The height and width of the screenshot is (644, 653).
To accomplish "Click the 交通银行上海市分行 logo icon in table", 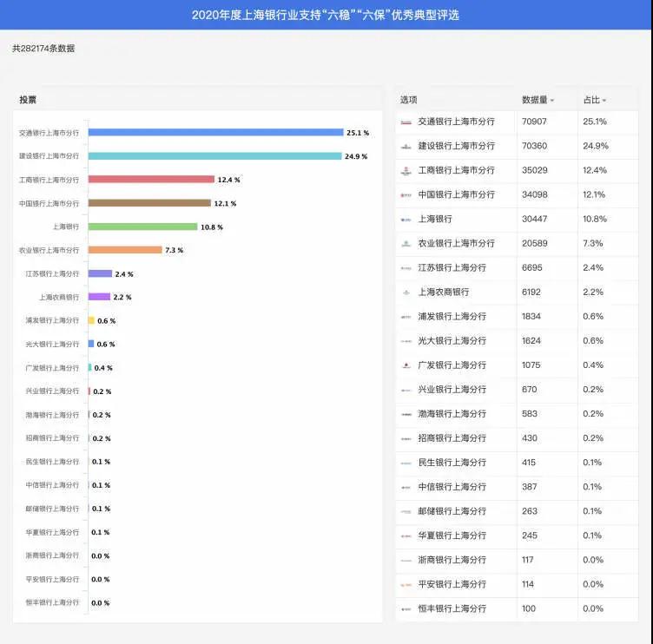I will coord(406,122).
